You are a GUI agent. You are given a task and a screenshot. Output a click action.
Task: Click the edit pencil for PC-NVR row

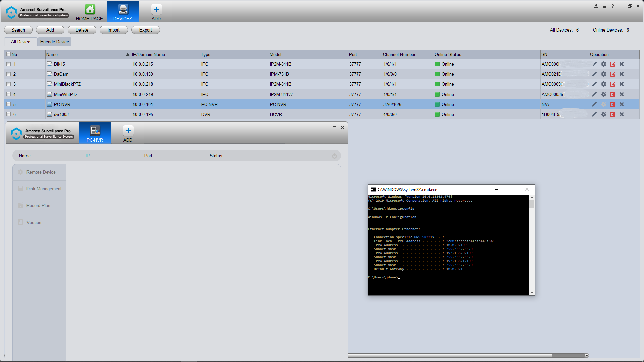594,104
